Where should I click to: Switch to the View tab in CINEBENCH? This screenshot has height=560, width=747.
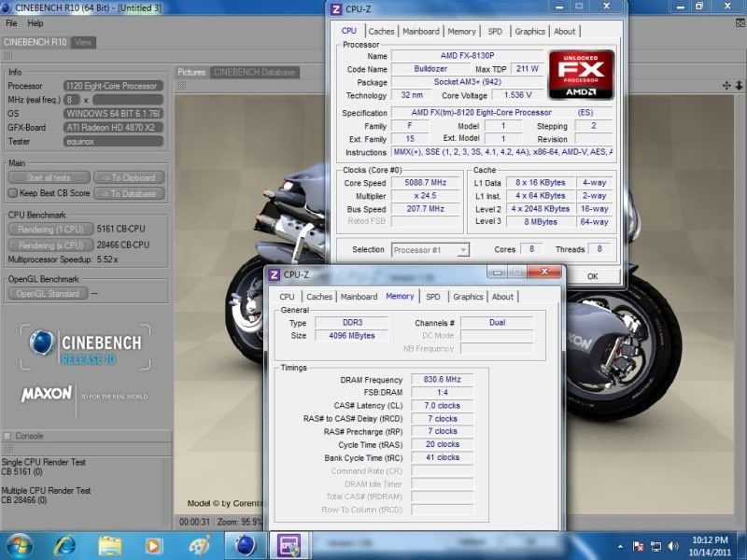(x=83, y=42)
